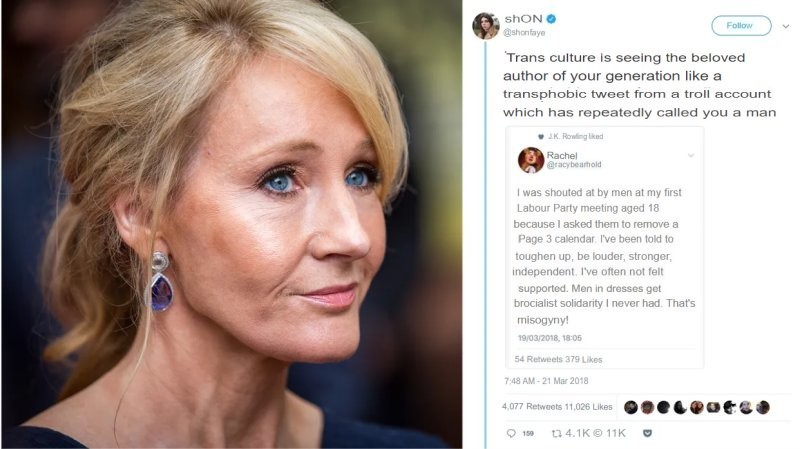Open the dropdown chevron beside Follow
The height and width of the screenshot is (449, 800).
pos(786,26)
